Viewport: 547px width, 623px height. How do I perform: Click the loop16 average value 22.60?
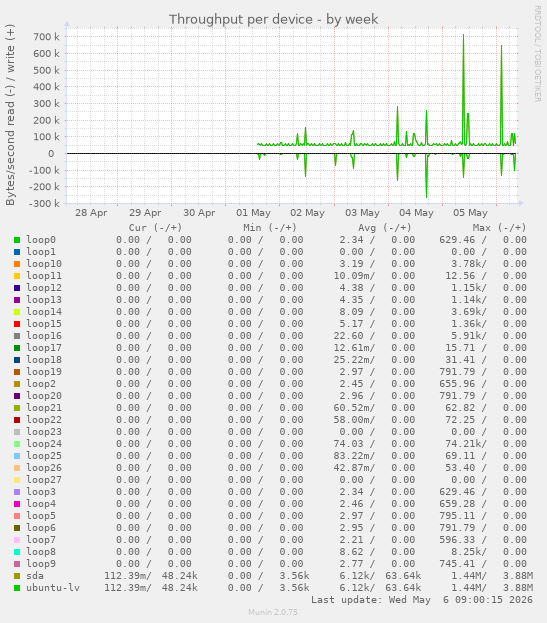pyautogui.click(x=348, y=336)
